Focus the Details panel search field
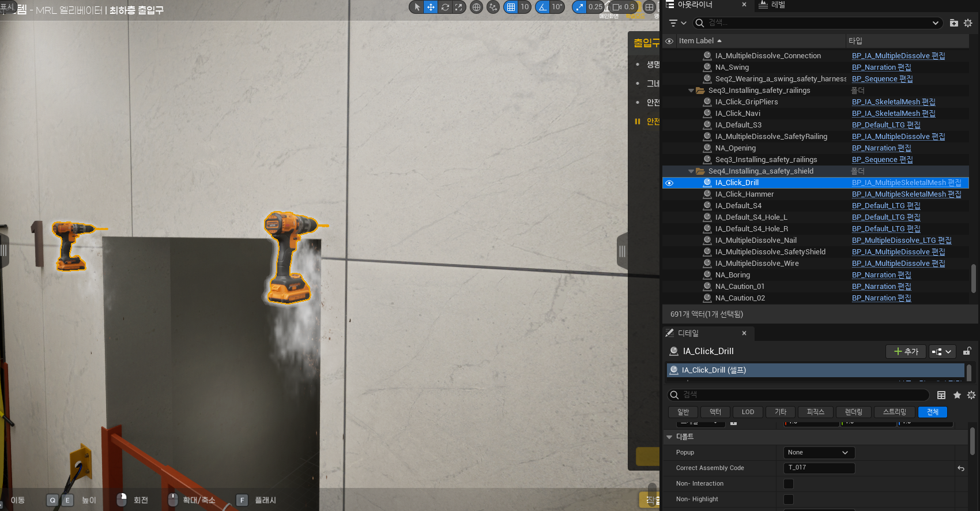The image size is (980, 511). [798, 395]
